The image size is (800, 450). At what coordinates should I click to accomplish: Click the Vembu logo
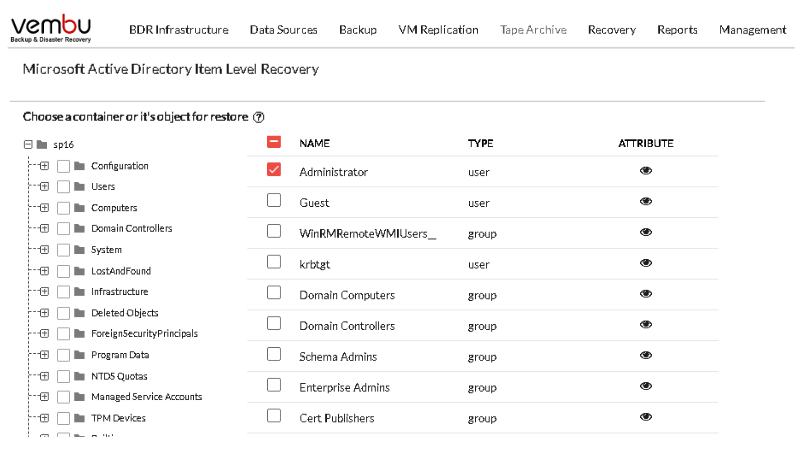click(x=51, y=28)
